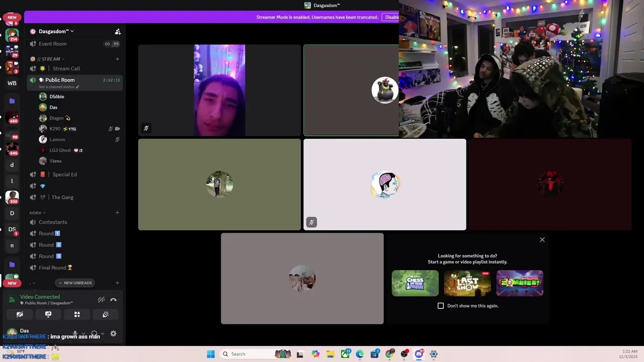
Task: Launch the Zombies activity
Action: click(520, 283)
